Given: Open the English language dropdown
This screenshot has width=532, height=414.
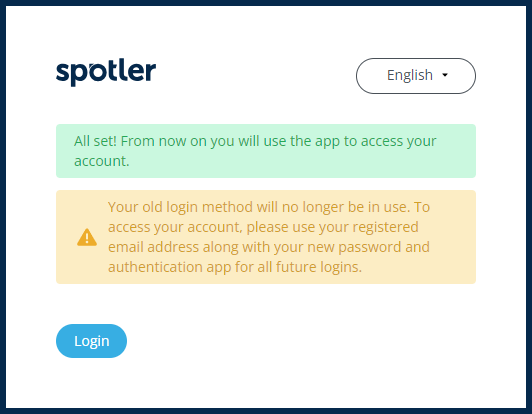Looking at the screenshot, I should 416,76.
